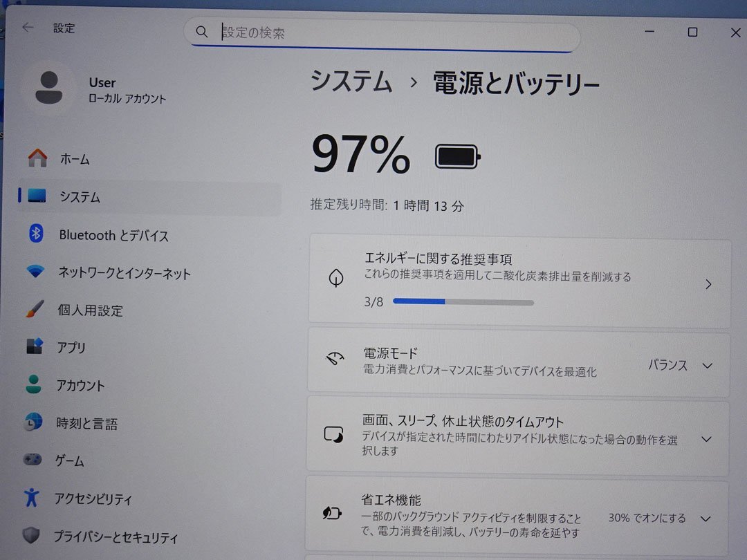Image resolution: width=747 pixels, height=560 pixels.
Task: Open the 電源モード バランス dropdown
Action: point(681,365)
